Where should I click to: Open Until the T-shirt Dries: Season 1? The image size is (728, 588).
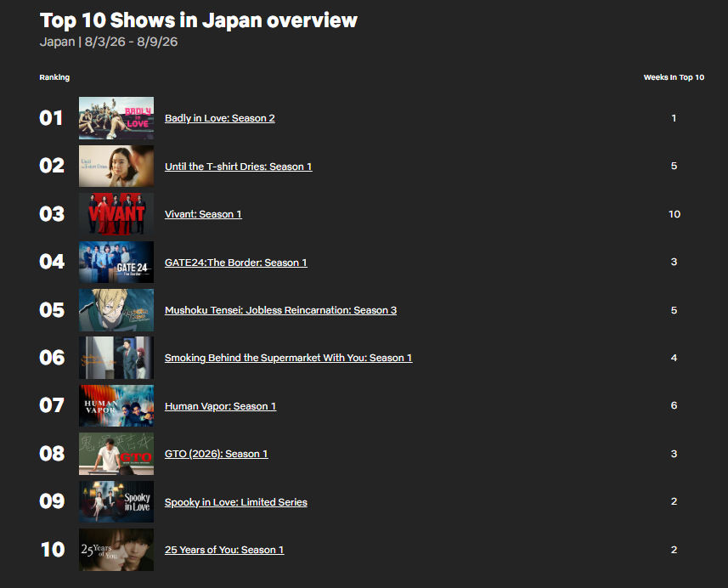click(238, 167)
